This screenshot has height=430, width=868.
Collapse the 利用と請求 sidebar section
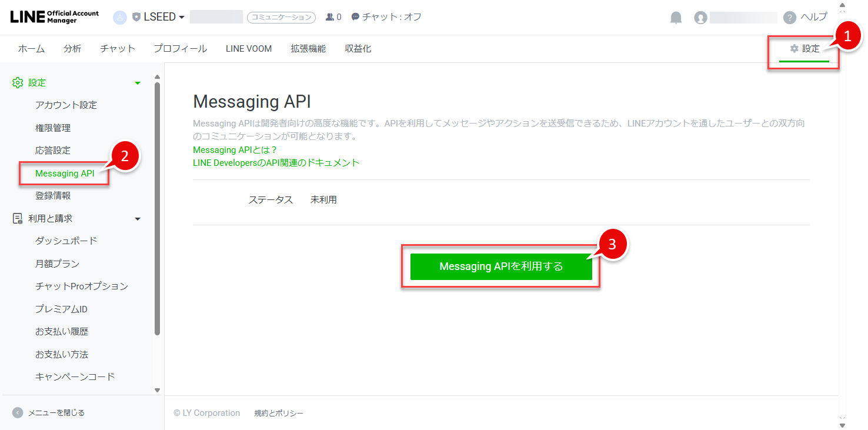tap(138, 219)
